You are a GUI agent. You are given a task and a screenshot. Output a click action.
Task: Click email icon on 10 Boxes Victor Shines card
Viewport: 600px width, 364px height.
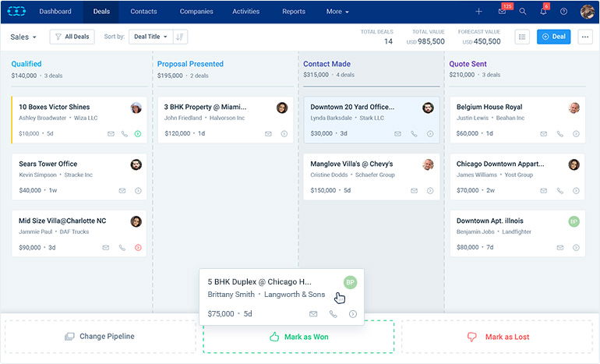point(111,133)
